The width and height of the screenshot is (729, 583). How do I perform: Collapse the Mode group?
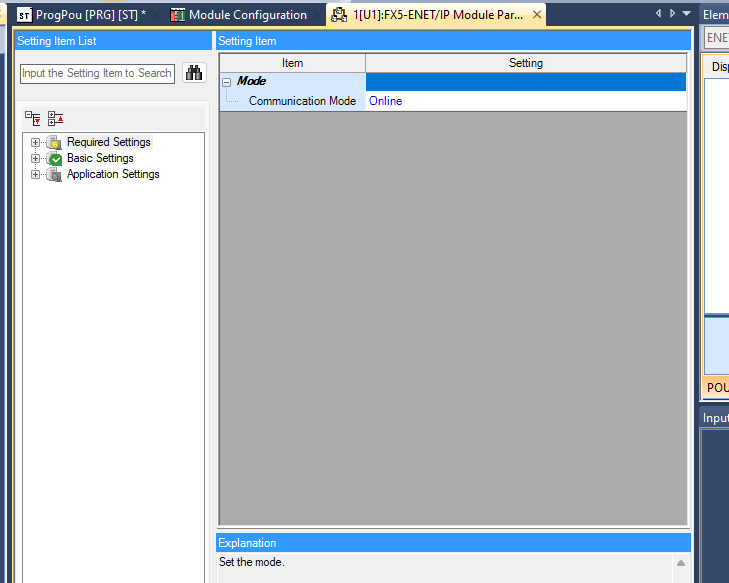point(227,82)
